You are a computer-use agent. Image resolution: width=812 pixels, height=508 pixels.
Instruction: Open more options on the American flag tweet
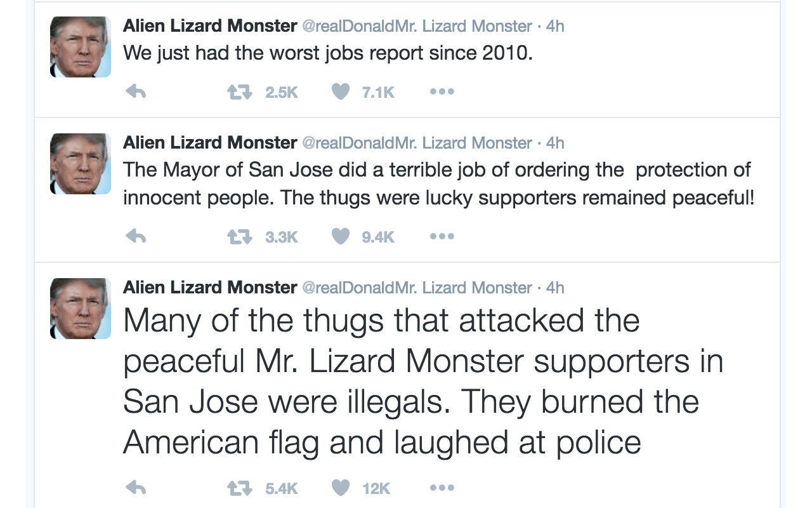442,488
